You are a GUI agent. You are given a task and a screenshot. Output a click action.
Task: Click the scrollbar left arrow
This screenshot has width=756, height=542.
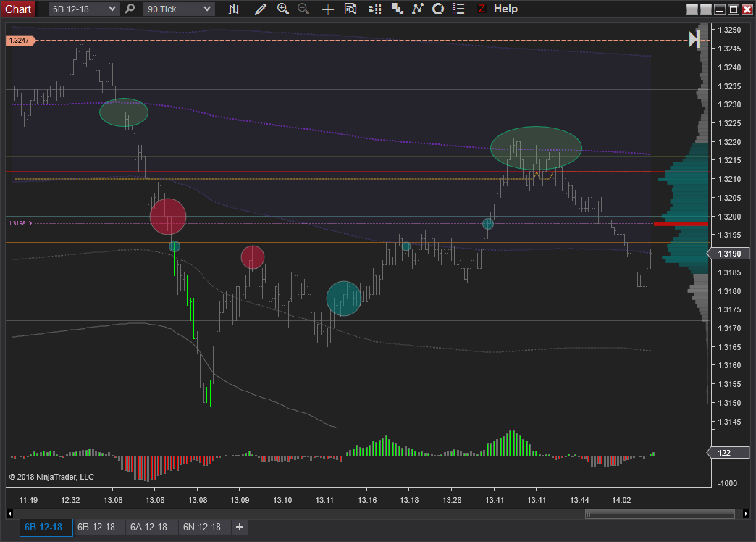(x=9, y=514)
